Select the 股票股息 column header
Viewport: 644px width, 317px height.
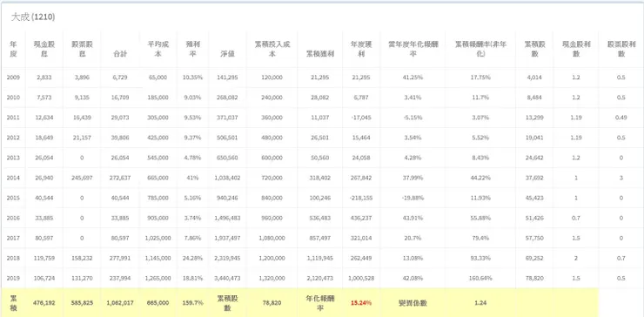[x=82, y=50]
